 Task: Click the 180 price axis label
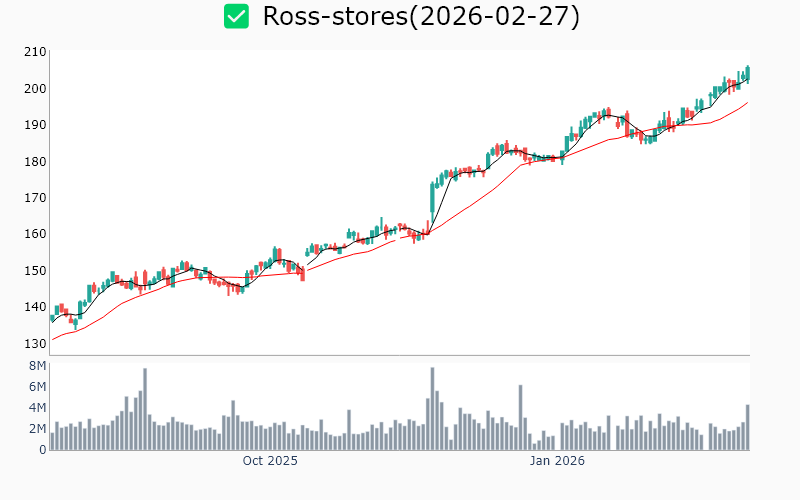35,161
